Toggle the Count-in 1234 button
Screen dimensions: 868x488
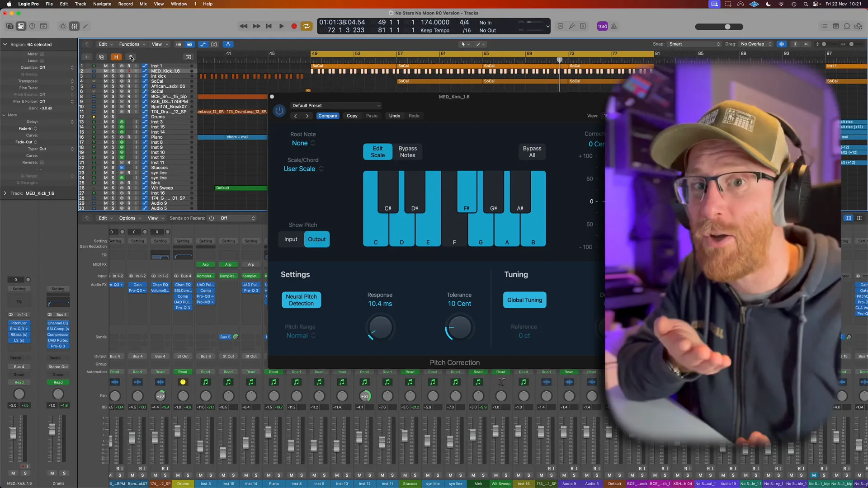(602, 26)
